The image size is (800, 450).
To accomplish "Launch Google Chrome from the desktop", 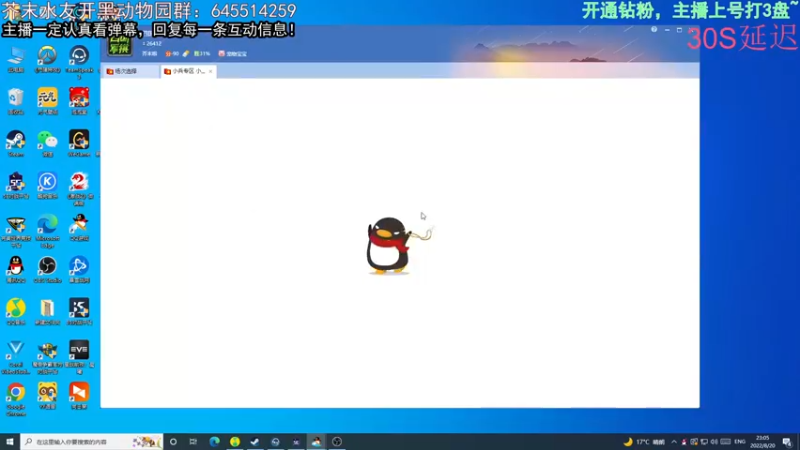I will coord(16,398).
